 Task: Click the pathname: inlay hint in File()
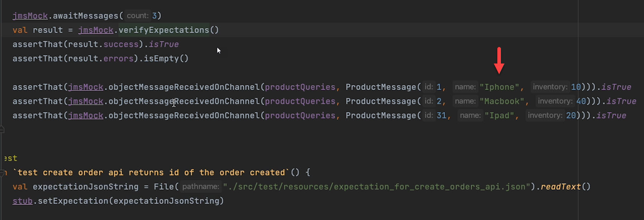pyautogui.click(x=200, y=187)
